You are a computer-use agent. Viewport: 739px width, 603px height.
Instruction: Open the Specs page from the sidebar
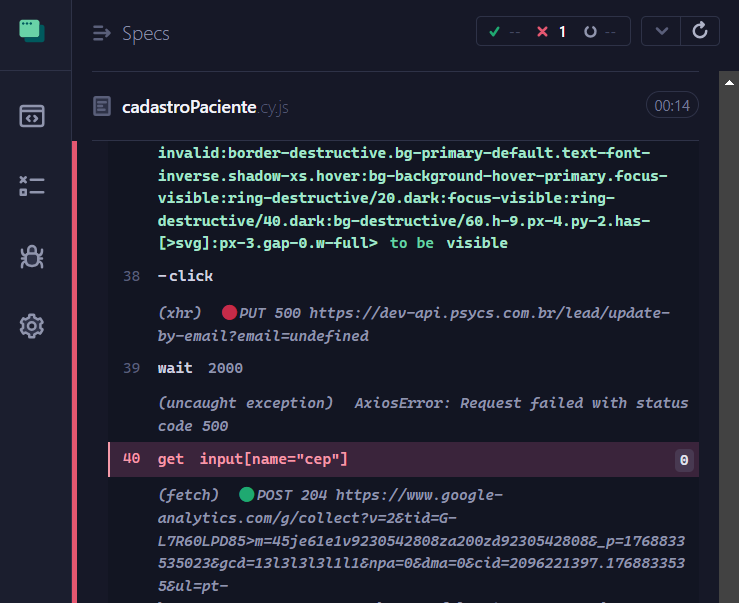[32, 115]
